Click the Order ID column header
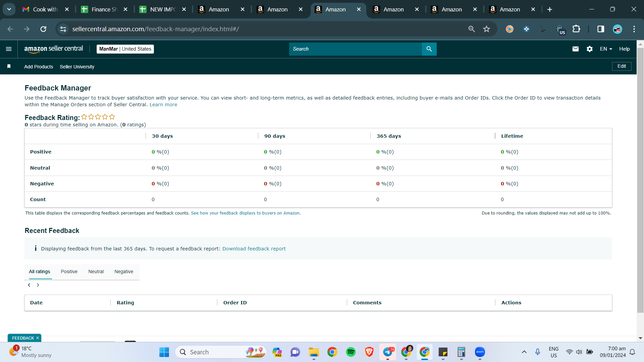 [x=235, y=303]
